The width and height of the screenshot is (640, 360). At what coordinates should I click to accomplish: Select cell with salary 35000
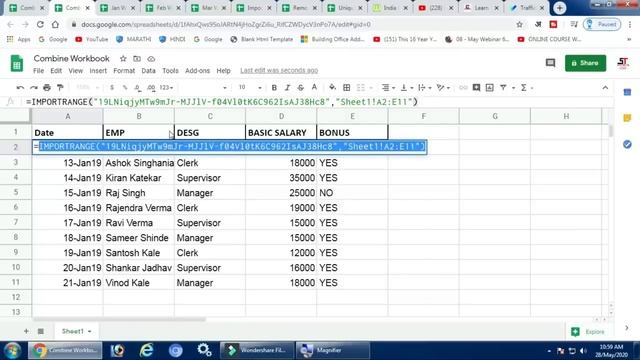pos(281,178)
